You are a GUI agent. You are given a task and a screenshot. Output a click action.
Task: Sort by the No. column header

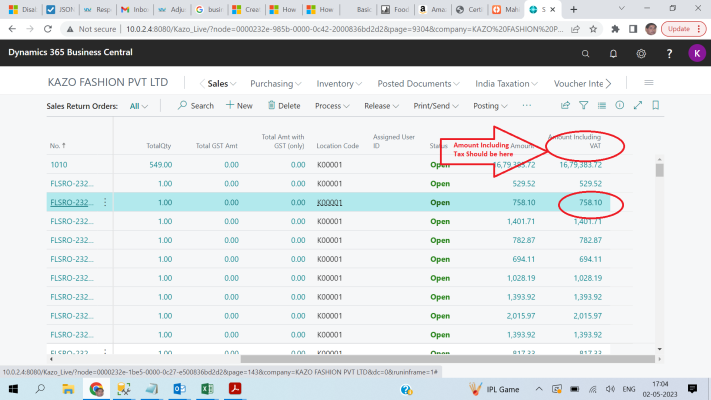58,146
